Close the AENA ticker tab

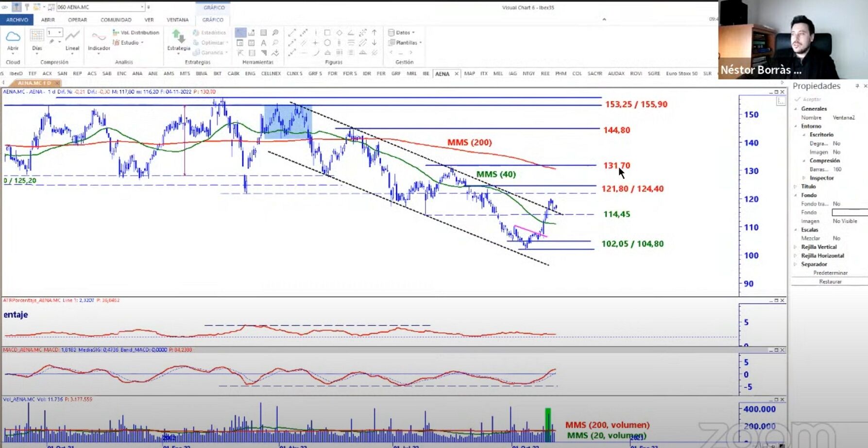[x=457, y=74]
